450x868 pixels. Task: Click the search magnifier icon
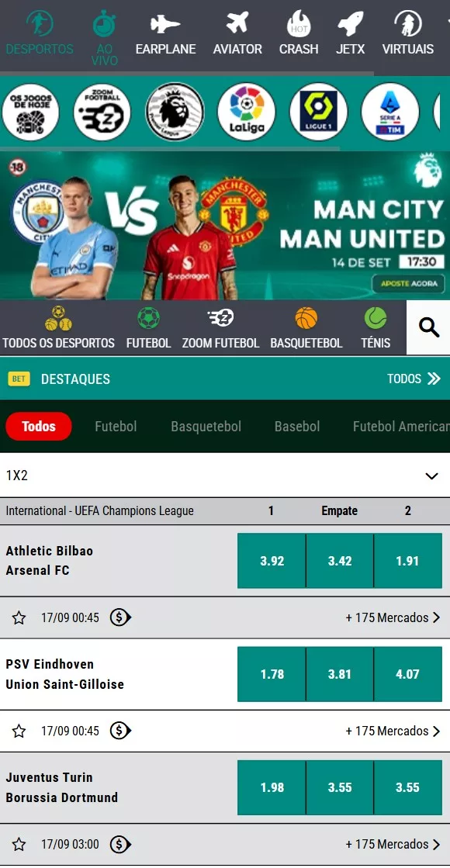click(x=428, y=327)
